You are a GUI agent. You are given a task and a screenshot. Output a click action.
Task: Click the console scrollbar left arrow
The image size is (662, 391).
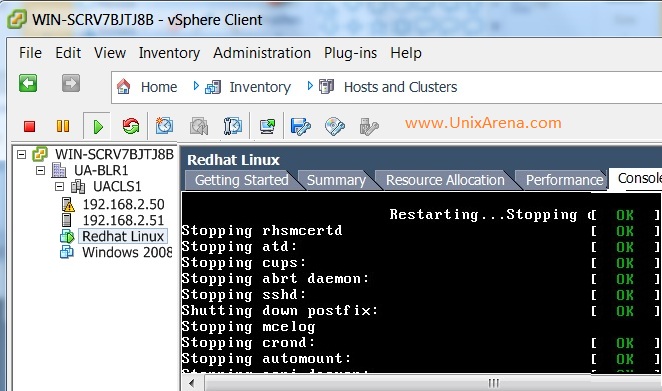192,383
